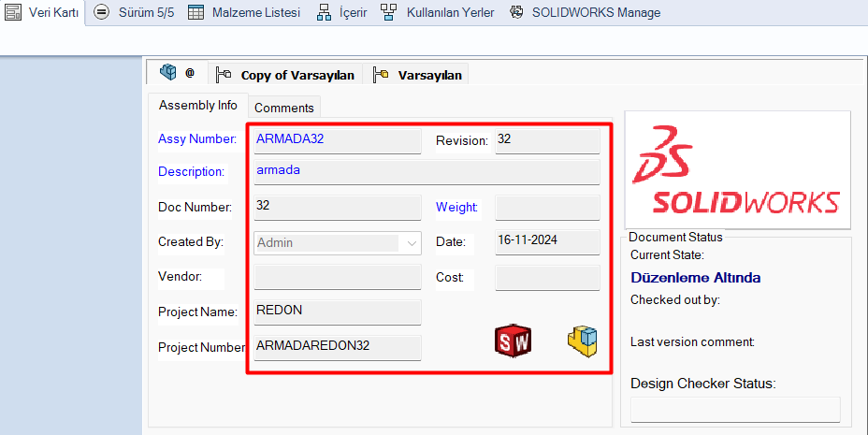Switch to the Sürüm 5/5 tab
Image resolution: width=868 pixels, height=435 pixels.
click(134, 12)
